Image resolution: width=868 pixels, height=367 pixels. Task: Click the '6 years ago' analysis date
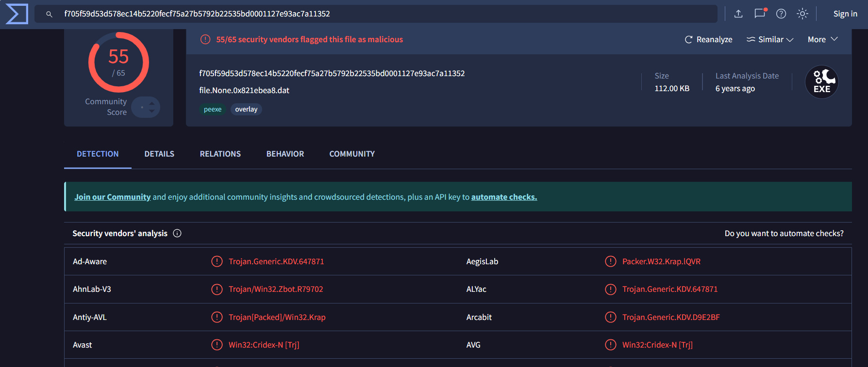pos(735,88)
